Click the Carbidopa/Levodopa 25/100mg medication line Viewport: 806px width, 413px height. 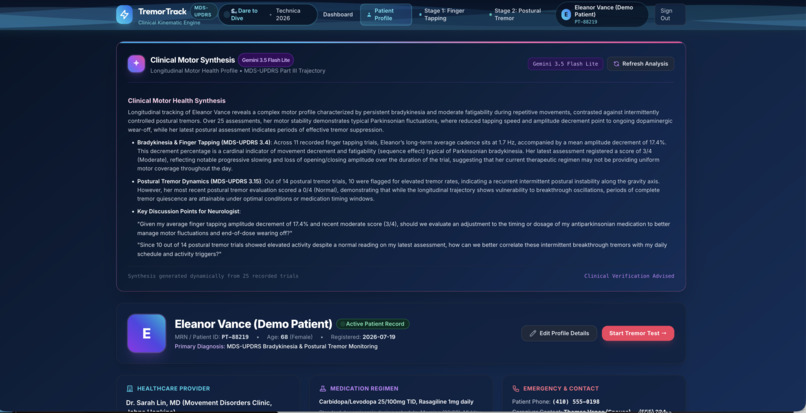(396, 402)
